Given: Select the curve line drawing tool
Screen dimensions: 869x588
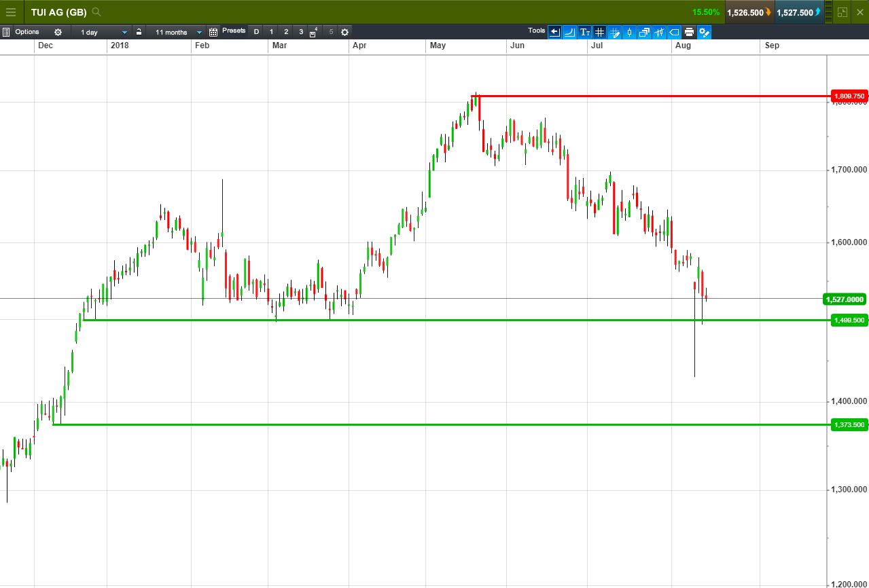Looking at the screenshot, I should tap(569, 32).
